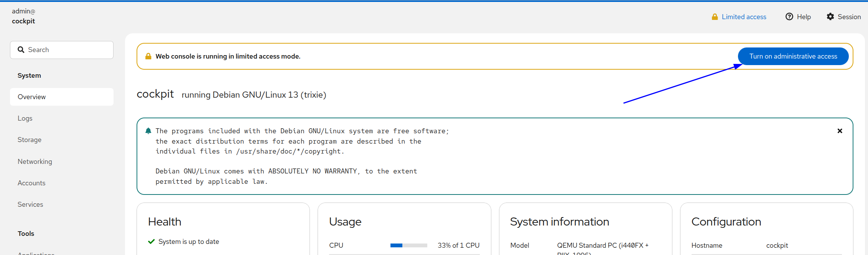
Task: Open Services page
Action: point(62,204)
